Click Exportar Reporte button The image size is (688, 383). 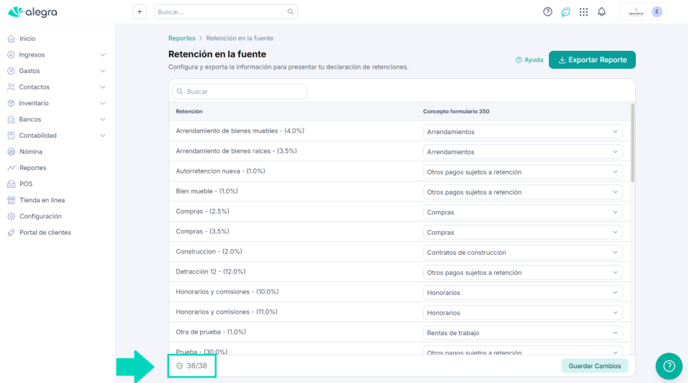click(592, 60)
